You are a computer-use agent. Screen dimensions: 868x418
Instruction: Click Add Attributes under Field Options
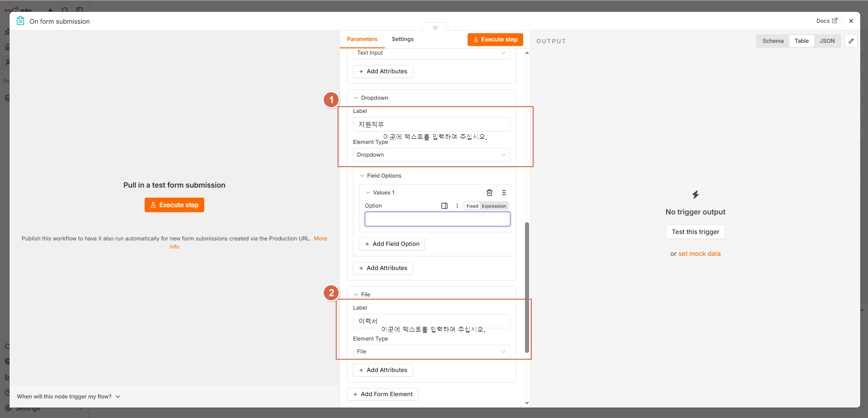click(x=383, y=268)
